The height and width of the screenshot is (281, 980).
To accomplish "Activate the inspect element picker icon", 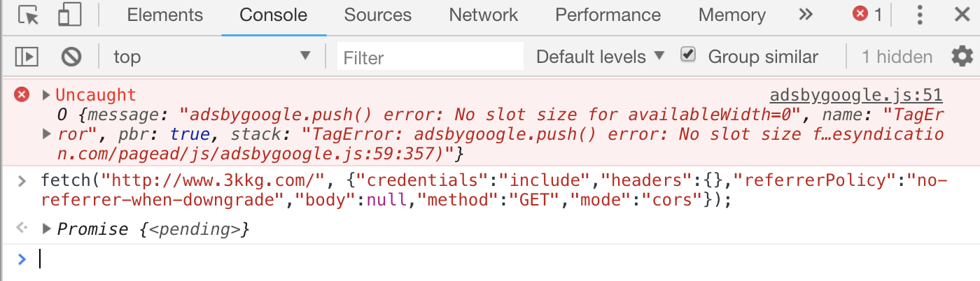I will click(x=29, y=15).
